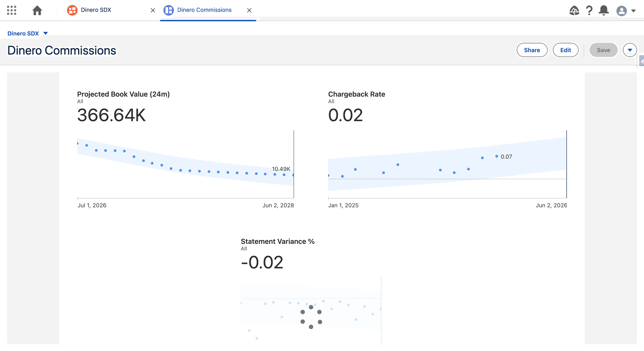The height and width of the screenshot is (351, 644).
Task: Expand the collapsed side panel handle
Action: pos(641,61)
